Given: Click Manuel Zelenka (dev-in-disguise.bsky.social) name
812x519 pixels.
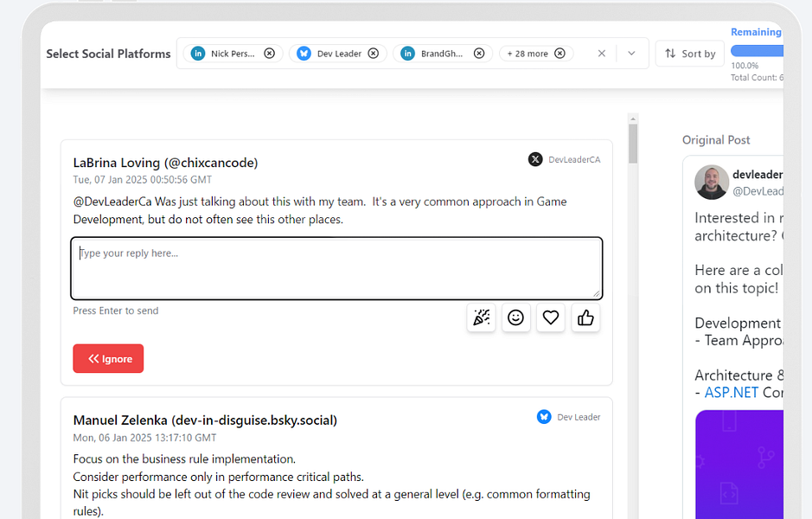Looking at the screenshot, I should click(205, 420).
